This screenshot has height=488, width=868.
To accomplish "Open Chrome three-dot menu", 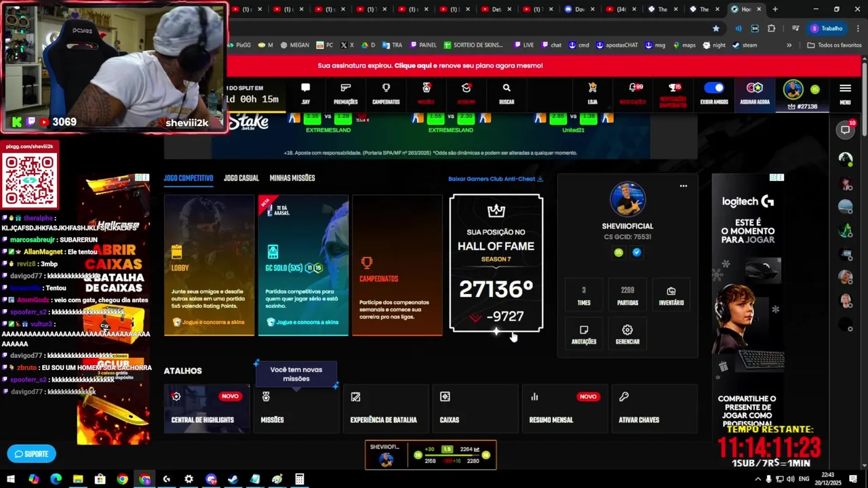I will point(856,28).
